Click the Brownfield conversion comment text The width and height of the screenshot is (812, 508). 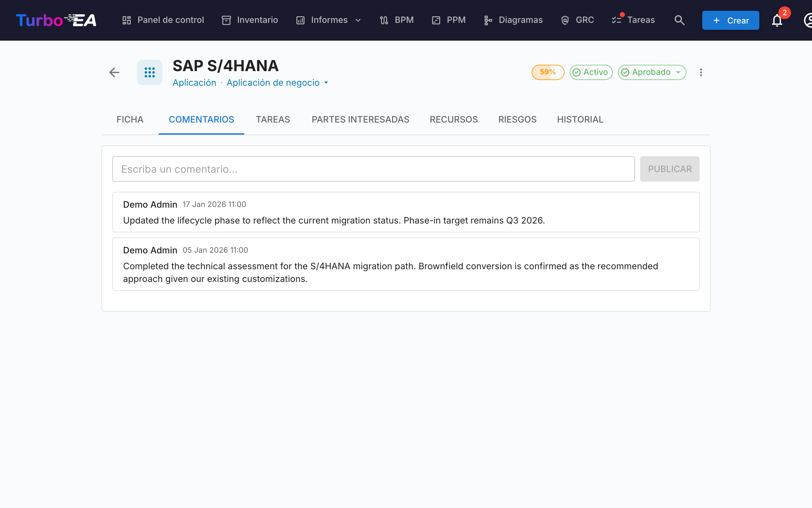point(390,272)
